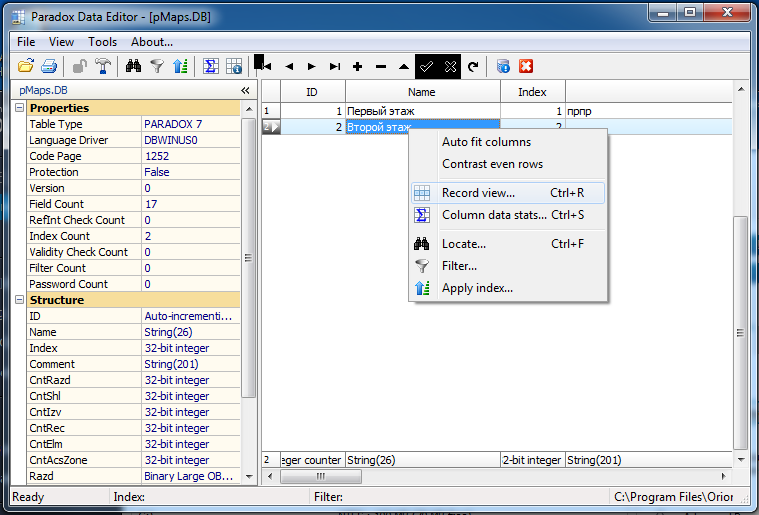Click the padlock toolbar icon
The height and width of the screenshot is (515, 759).
(x=79, y=66)
